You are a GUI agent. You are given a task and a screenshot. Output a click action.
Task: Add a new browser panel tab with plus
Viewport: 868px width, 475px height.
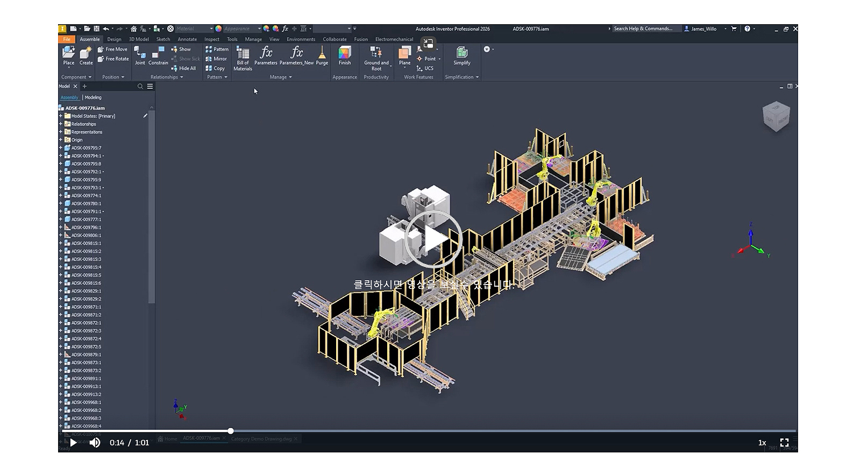84,86
